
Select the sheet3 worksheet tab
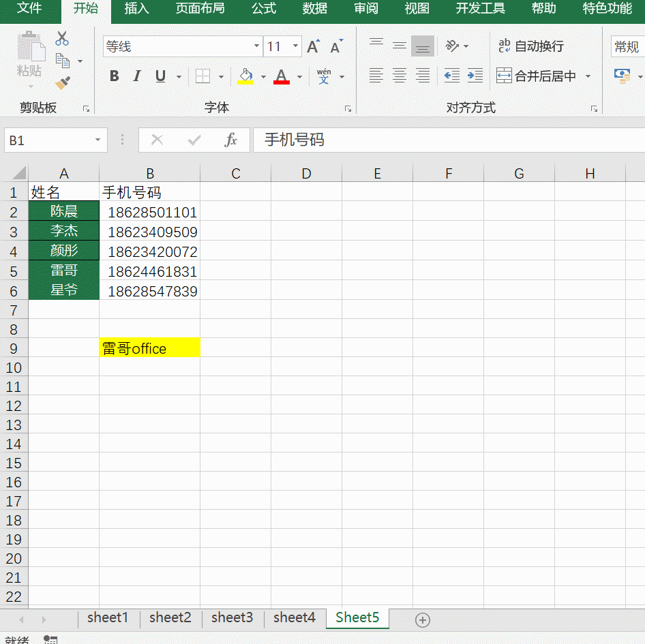(x=232, y=617)
